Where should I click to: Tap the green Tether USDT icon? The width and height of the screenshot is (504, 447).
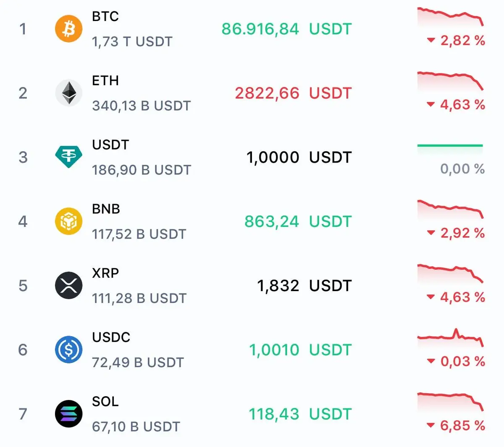click(x=68, y=157)
